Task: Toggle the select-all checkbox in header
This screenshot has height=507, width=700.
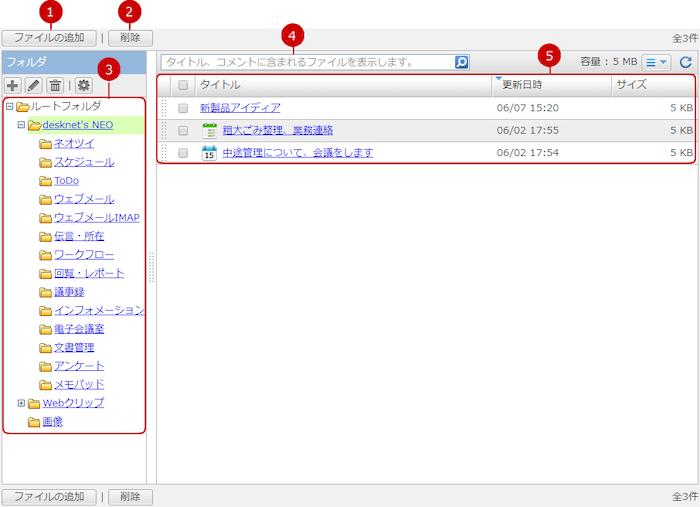Action: (183, 85)
